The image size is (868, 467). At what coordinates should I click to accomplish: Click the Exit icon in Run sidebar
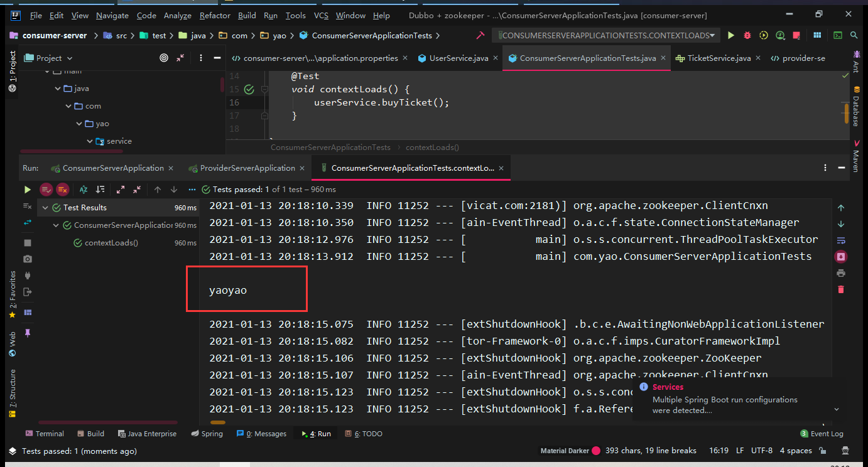coord(27,291)
